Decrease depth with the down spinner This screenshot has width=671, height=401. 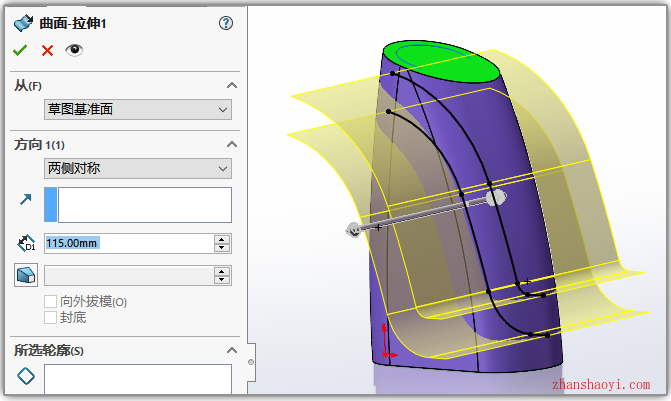pos(222,248)
